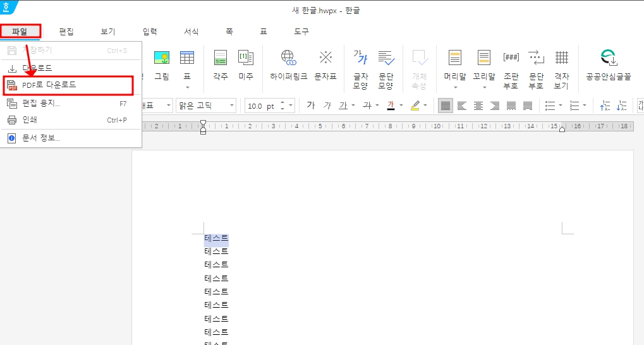The width and height of the screenshot is (644, 345).
Task: Apply divided alignment, last align icon
Action: click(x=527, y=106)
